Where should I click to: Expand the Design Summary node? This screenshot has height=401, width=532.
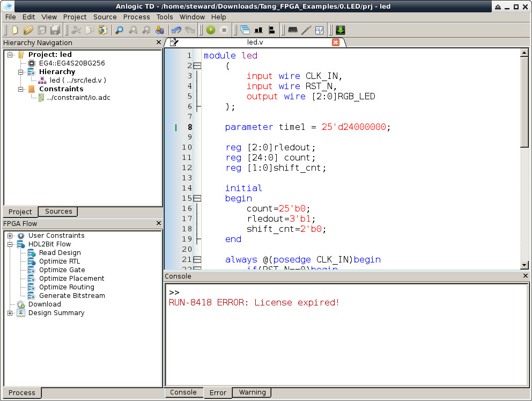(x=10, y=313)
